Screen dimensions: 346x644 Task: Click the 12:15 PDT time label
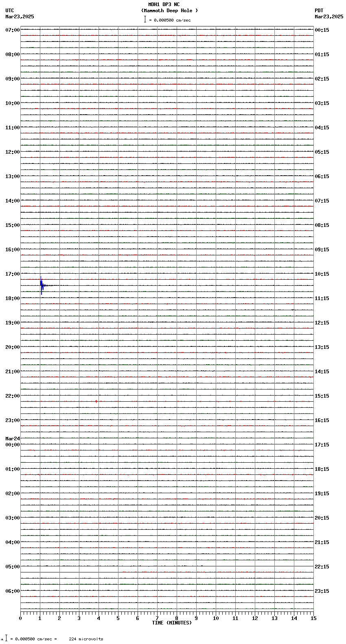click(x=322, y=323)
